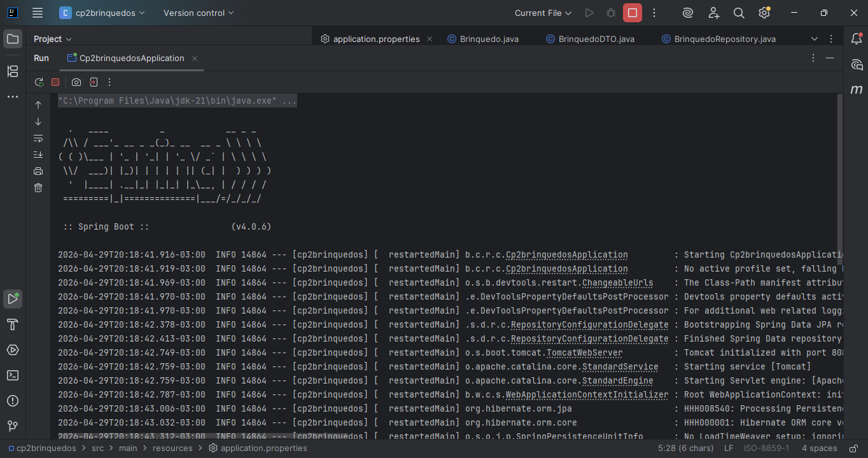Show more tool windows ellipsis
Screen dimensions: 868x458
click(13, 97)
